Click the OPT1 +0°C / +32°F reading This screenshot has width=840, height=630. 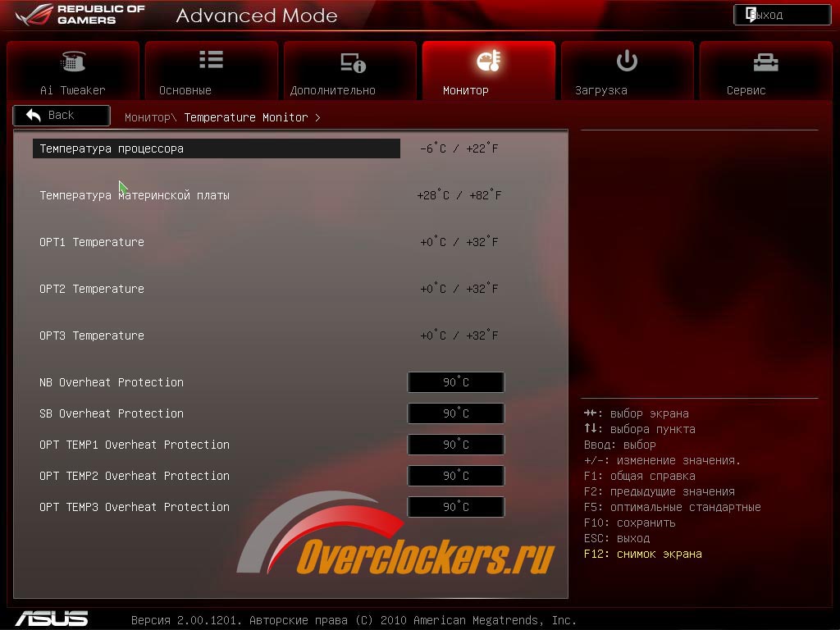[459, 241]
